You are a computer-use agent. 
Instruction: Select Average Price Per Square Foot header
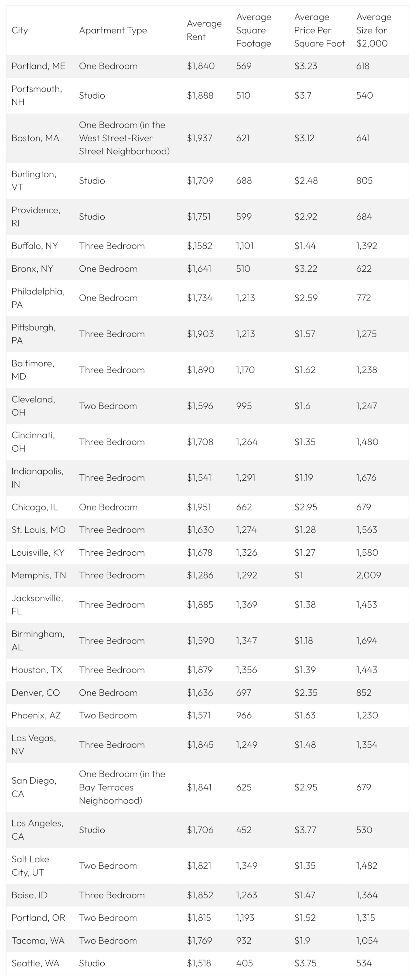point(319,31)
